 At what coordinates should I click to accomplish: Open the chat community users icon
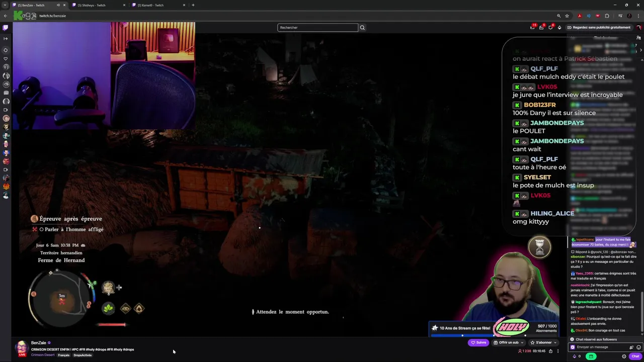pos(639,38)
